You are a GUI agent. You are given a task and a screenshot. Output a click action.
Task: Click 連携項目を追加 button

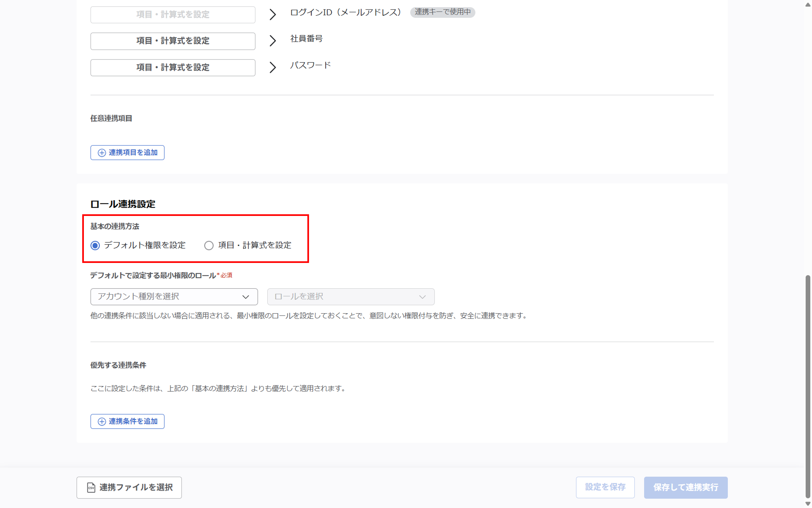point(127,153)
